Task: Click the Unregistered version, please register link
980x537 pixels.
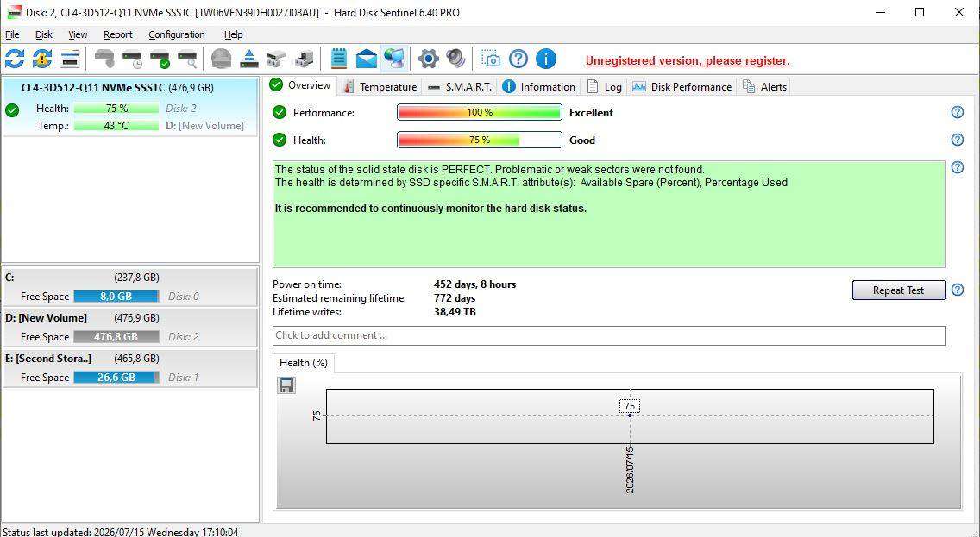Action: point(688,60)
